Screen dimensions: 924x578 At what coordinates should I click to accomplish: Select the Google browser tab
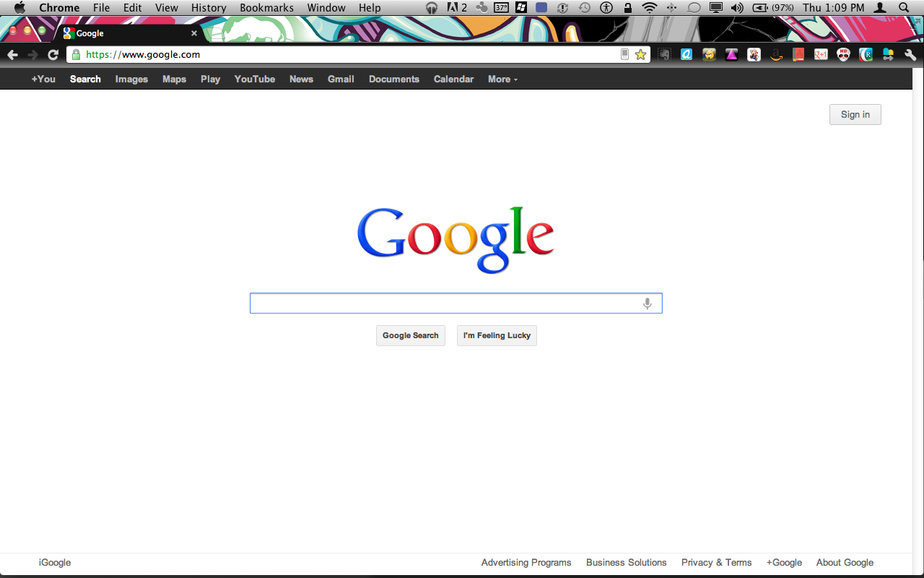[x=128, y=33]
